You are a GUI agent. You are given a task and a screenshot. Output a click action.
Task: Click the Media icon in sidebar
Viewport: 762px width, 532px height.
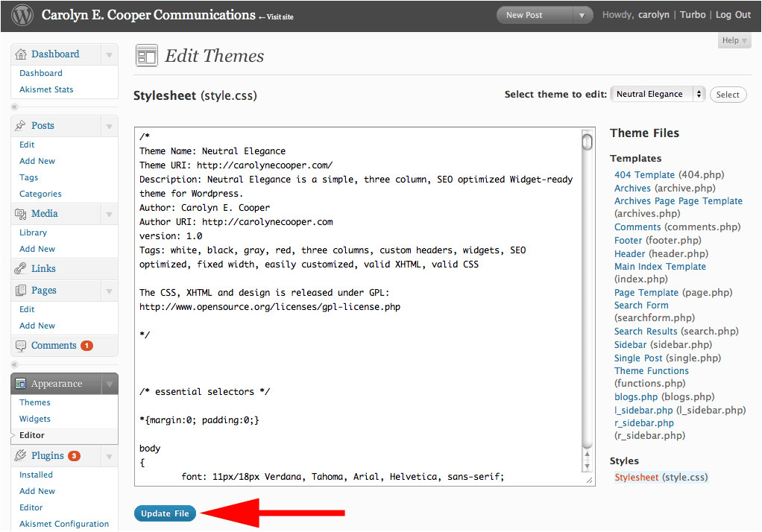pyautogui.click(x=20, y=214)
